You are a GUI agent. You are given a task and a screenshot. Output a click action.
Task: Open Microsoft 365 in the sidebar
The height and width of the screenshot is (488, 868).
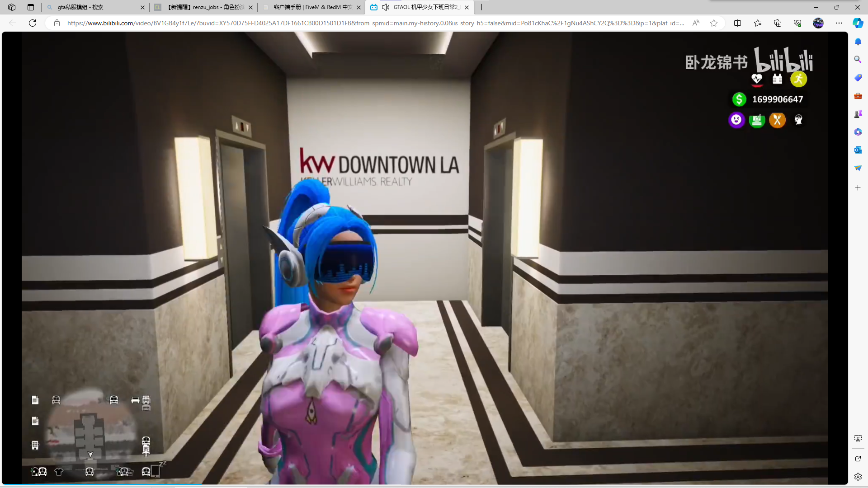[x=858, y=132]
